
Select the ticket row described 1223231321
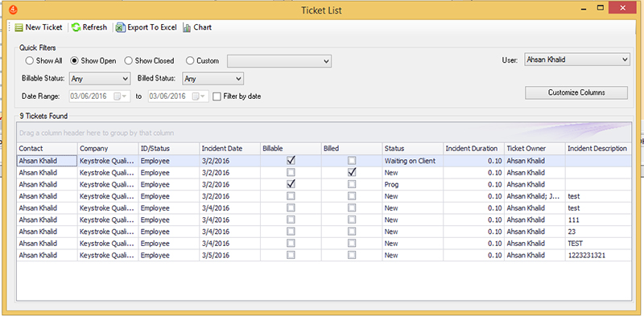pyautogui.click(x=324, y=255)
